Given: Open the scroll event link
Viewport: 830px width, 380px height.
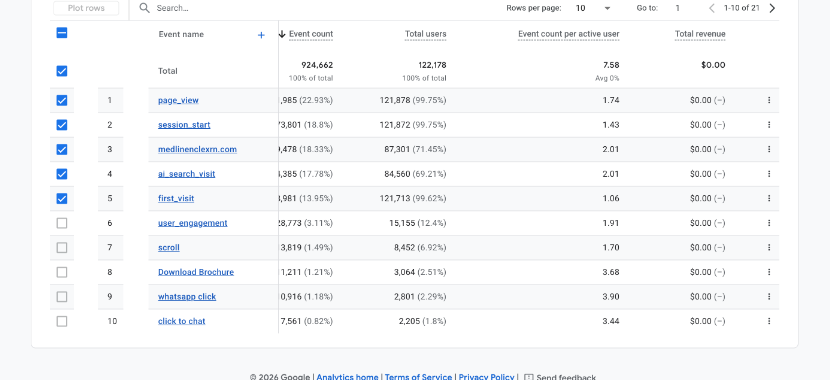Looking at the screenshot, I should (169, 247).
